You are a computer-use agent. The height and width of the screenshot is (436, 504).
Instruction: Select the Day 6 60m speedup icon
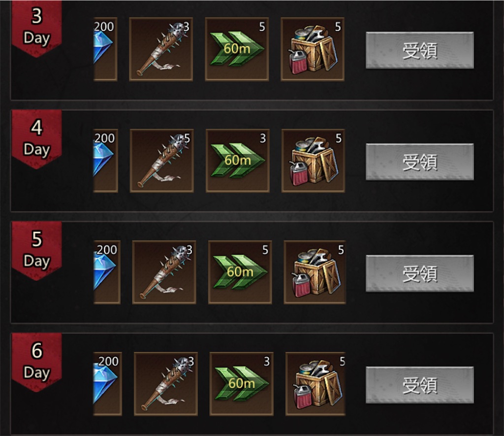[241, 384]
